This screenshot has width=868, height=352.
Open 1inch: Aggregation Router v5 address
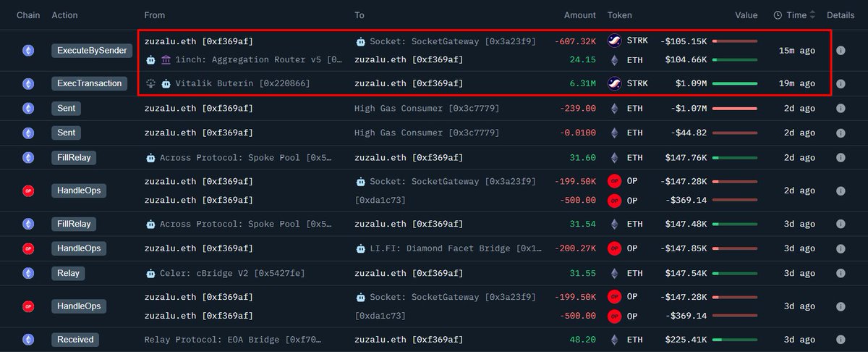[x=258, y=60]
